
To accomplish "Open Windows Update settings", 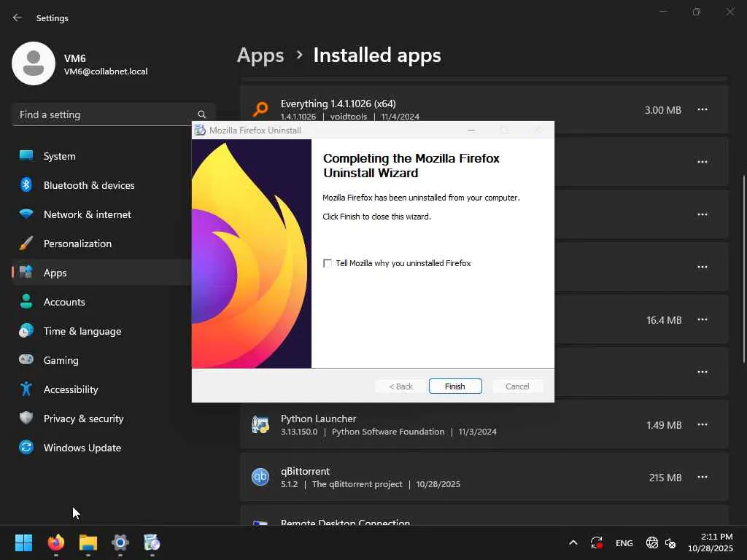I will click(x=102, y=448).
